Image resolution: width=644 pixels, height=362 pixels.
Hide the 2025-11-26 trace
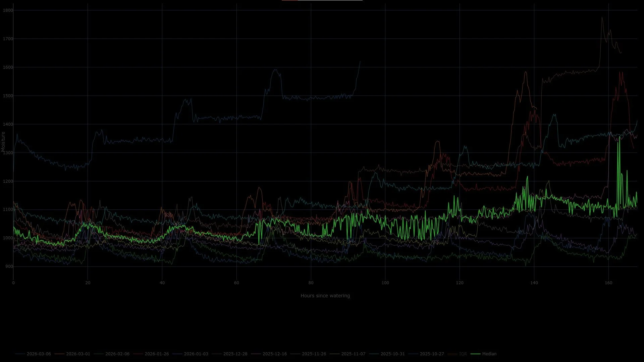pos(314,354)
